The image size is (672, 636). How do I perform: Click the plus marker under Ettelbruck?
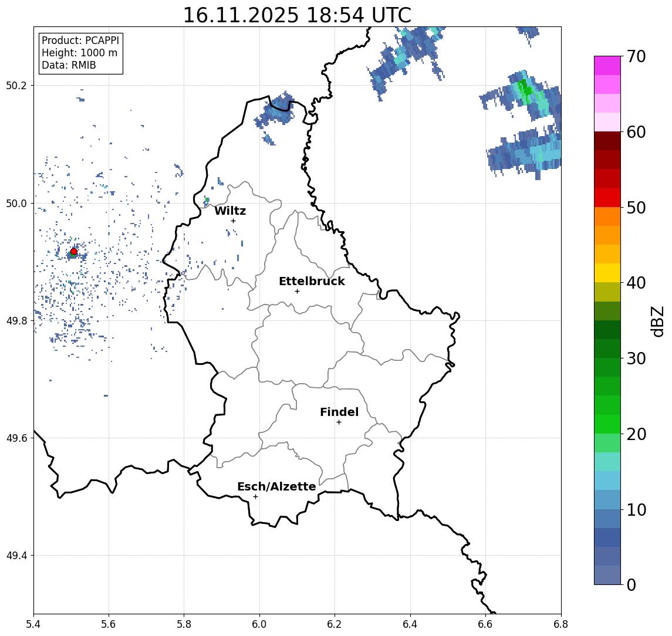(x=297, y=292)
